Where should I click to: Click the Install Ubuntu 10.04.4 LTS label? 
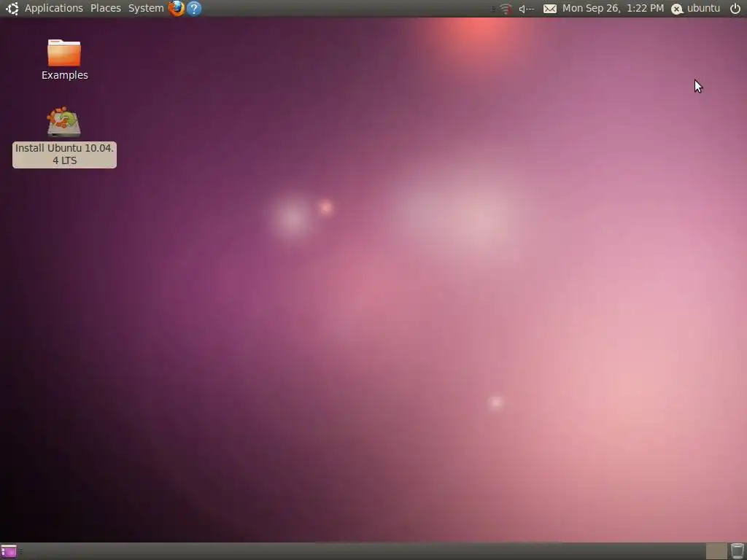pos(64,155)
